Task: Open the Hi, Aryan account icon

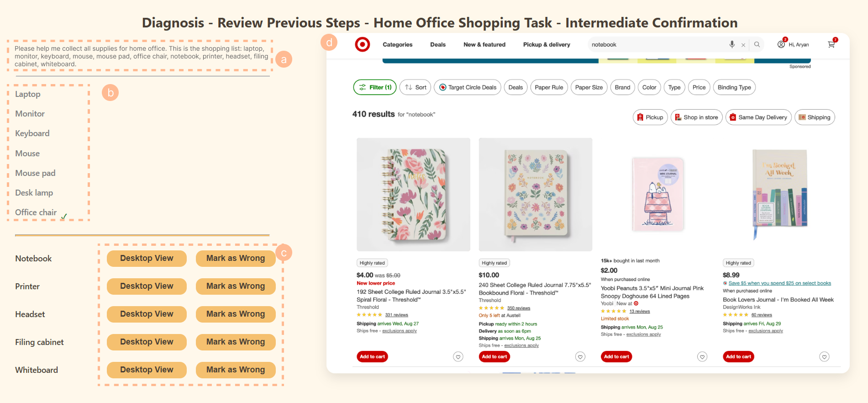Action: point(781,44)
